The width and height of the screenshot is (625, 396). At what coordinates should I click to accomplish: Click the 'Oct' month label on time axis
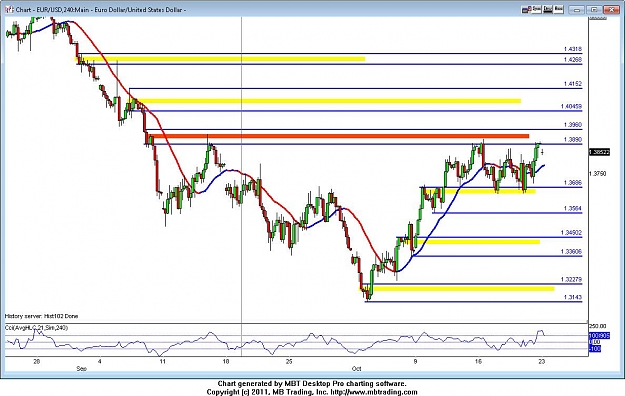click(x=357, y=369)
